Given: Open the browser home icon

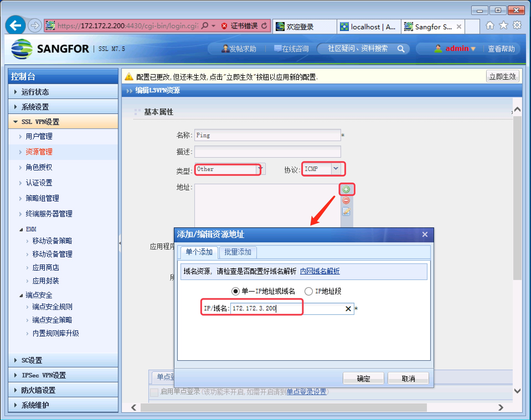Looking at the screenshot, I should tap(490, 25).
